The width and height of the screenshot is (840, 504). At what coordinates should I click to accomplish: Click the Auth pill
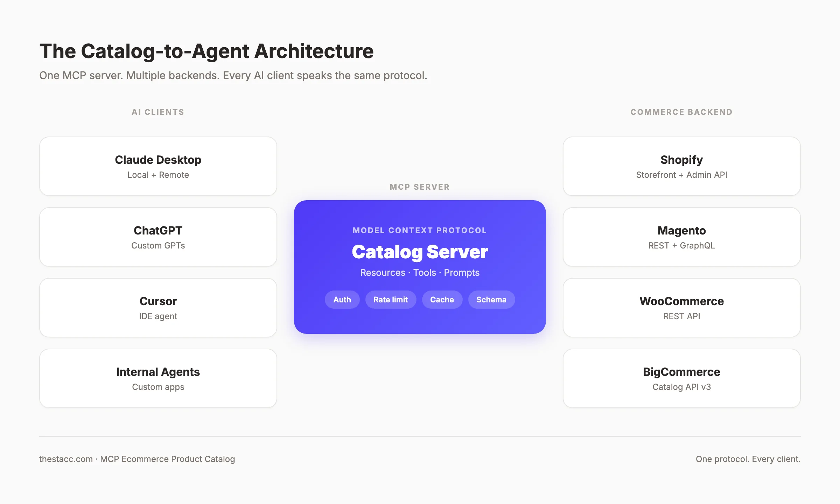(342, 300)
